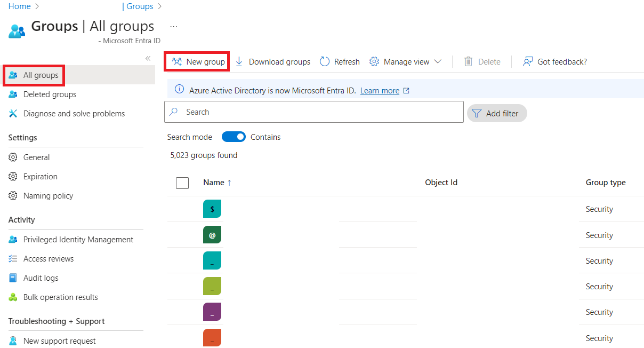The height and width of the screenshot is (348, 644).
Task: Click the Deleted groups sidebar icon
Action: [13, 94]
